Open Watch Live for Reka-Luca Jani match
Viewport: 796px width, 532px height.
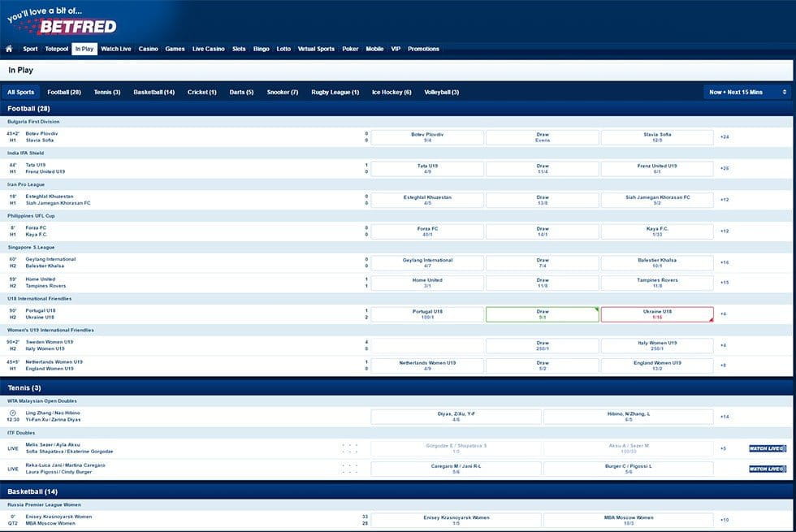768,469
